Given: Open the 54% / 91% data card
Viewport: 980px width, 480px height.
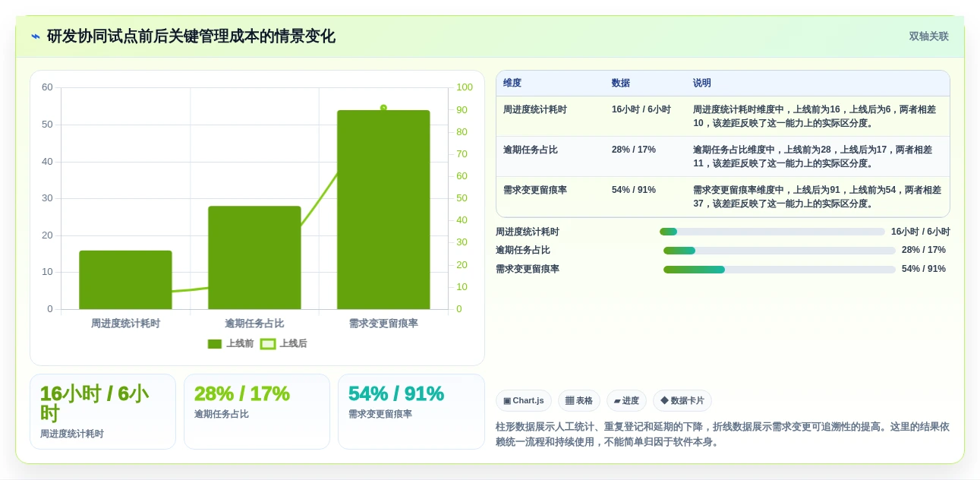Looking at the screenshot, I should click(411, 412).
